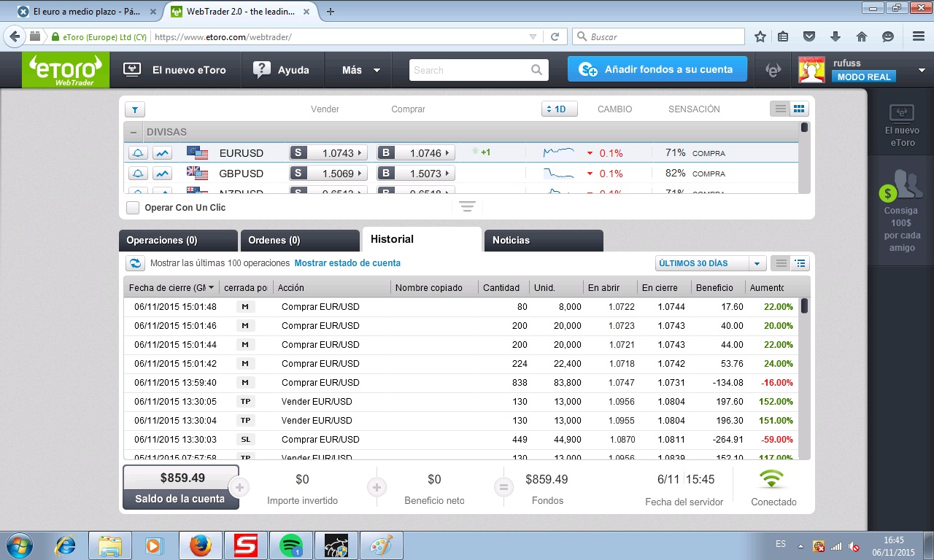Expand the watchlist panel handle
Screen dimensions: 934x560
point(467,207)
